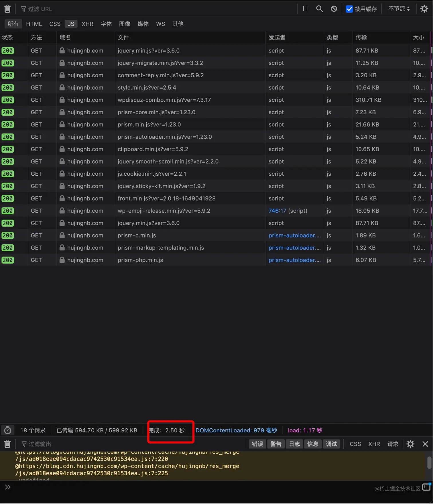Open console settings gear icon
This screenshot has width=433, height=504.
coord(410,444)
